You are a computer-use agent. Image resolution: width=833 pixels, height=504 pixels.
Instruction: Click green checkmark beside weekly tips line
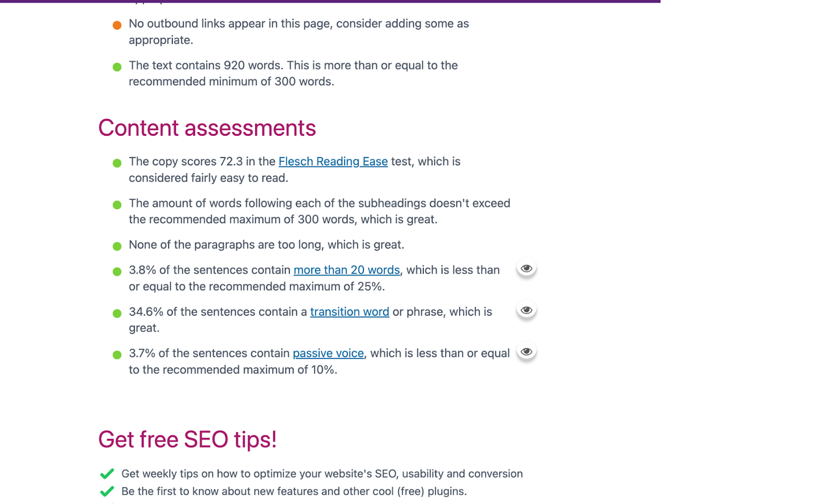click(x=107, y=474)
